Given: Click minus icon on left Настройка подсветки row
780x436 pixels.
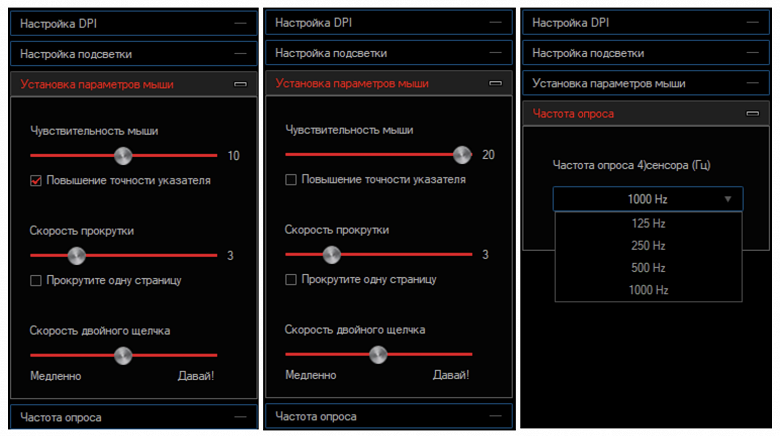Looking at the screenshot, I should tap(240, 54).
